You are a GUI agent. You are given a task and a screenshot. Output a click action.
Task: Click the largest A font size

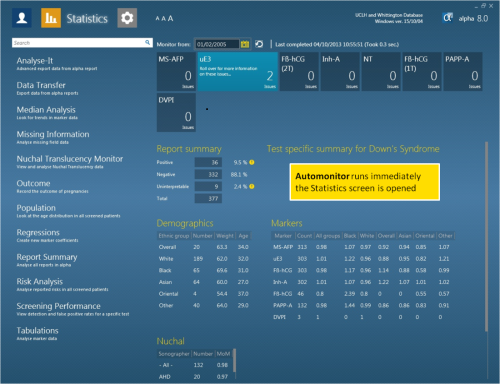pos(170,18)
